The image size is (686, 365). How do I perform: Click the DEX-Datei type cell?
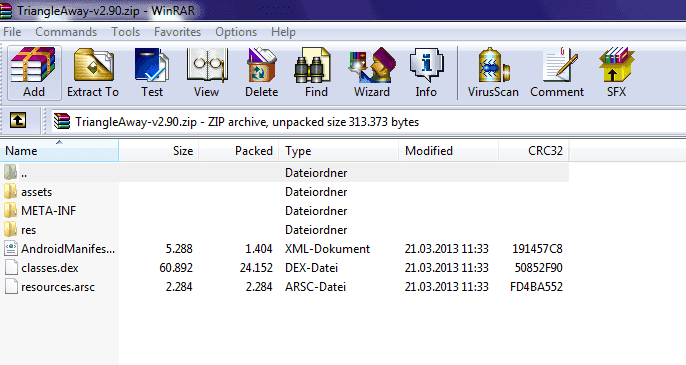coord(312,268)
